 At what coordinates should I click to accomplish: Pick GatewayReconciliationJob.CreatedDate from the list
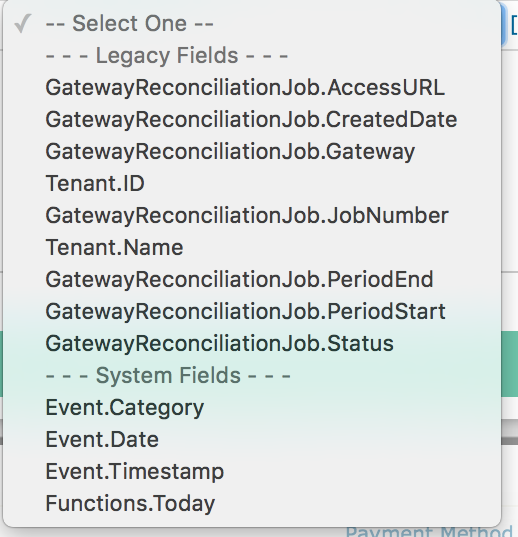pos(252,119)
